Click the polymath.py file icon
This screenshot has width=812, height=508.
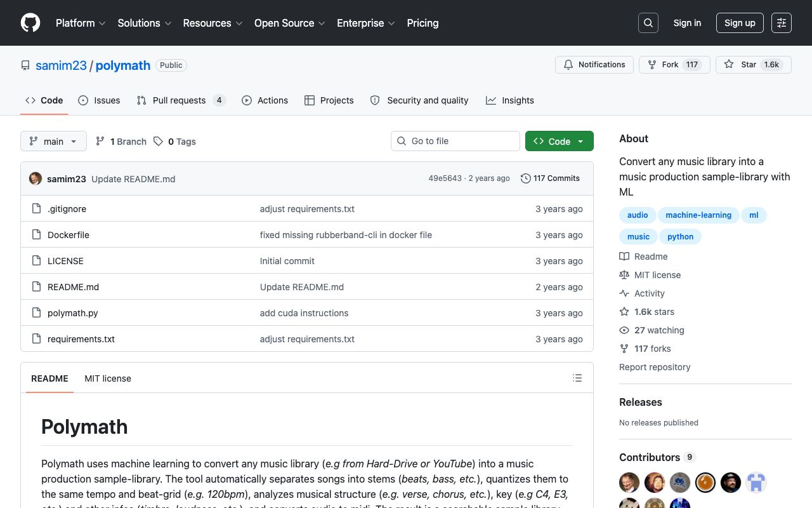point(37,313)
